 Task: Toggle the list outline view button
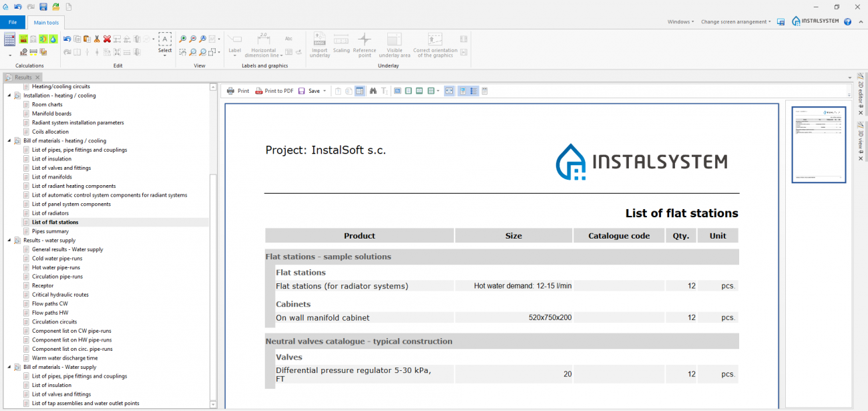473,91
